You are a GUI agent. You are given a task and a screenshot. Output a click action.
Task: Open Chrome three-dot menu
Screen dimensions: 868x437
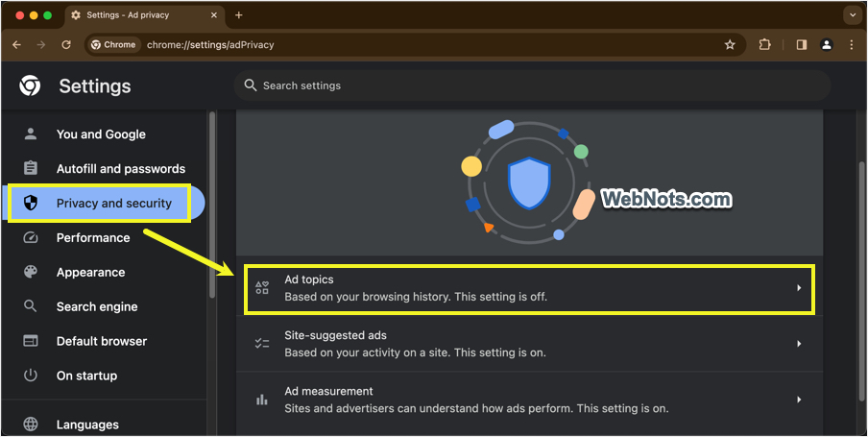point(851,44)
